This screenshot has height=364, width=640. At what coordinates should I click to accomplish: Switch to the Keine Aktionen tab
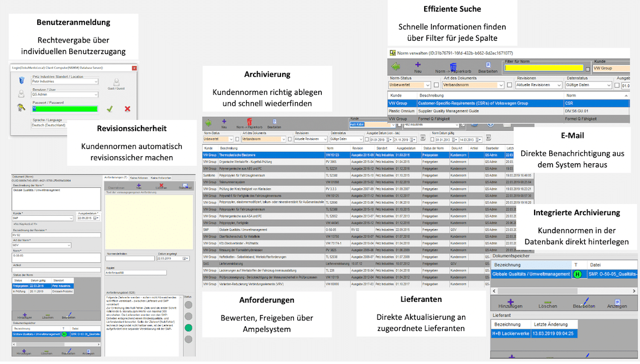point(140,177)
